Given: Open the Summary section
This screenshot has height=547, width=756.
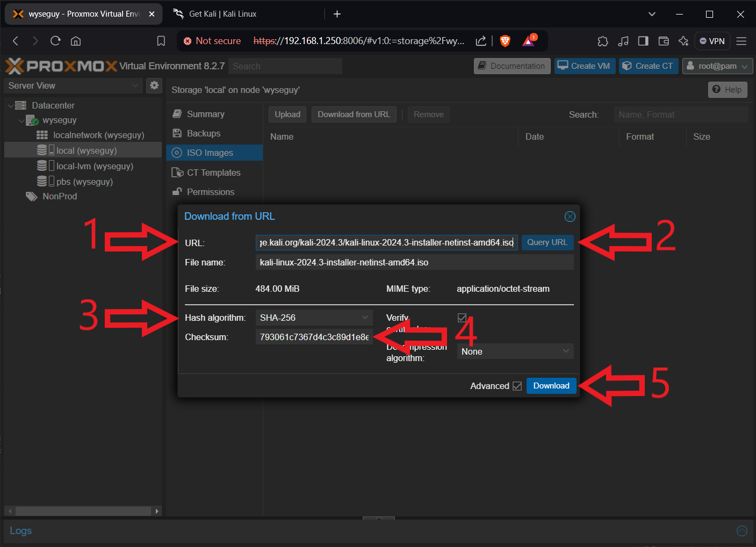Looking at the screenshot, I should click(x=214, y=114).
